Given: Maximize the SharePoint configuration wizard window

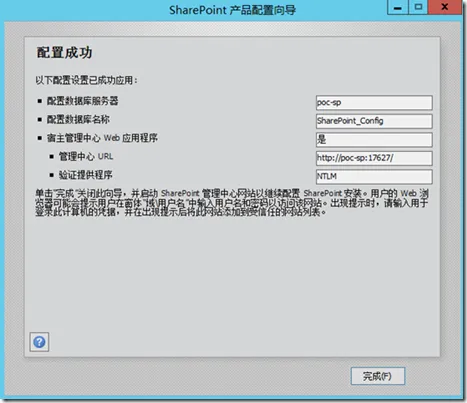Looking at the screenshot, I should coord(418,7).
